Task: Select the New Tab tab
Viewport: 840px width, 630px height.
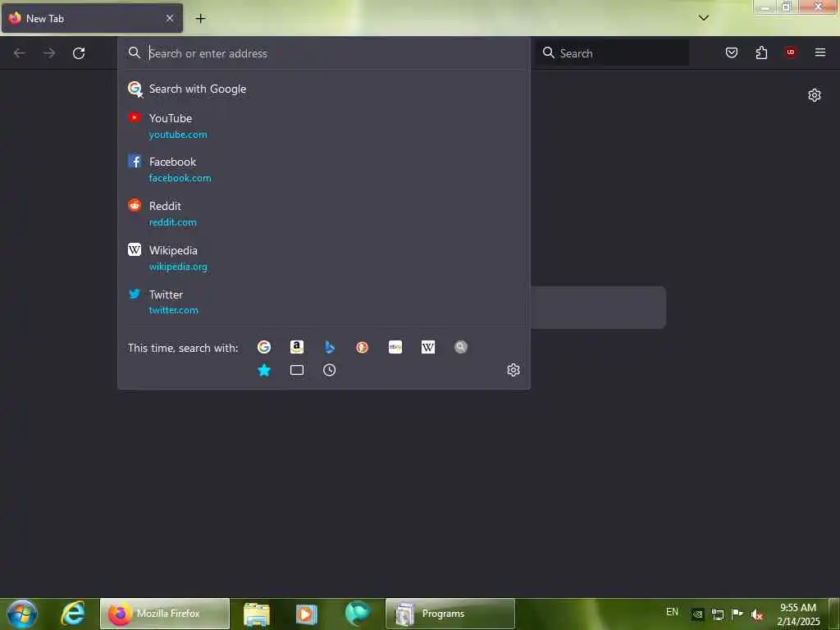Action: pos(92,18)
